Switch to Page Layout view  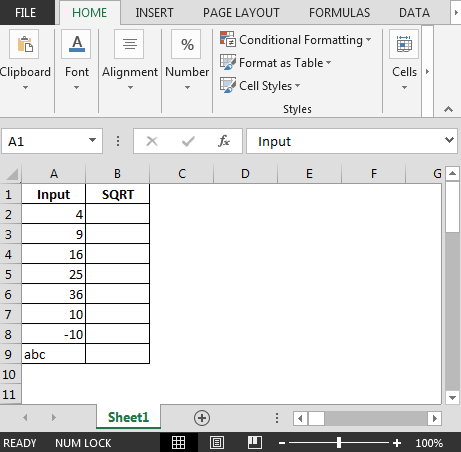tap(217, 443)
